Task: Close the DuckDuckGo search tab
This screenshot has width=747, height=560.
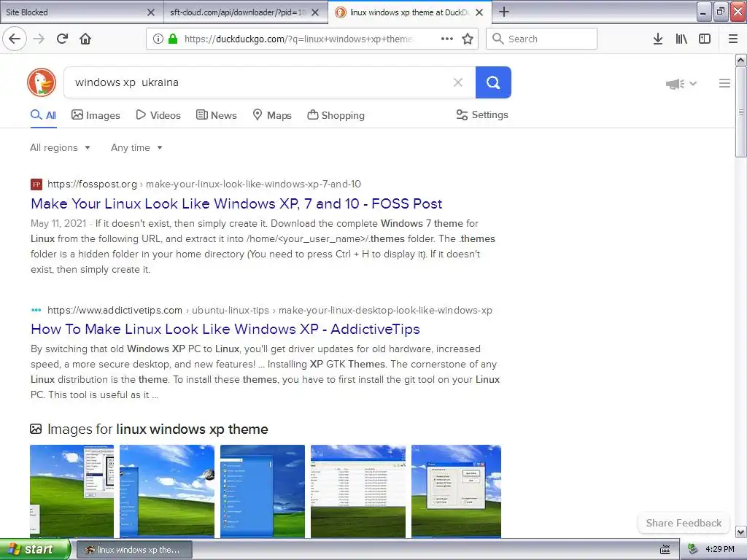Action: tap(480, 12)
